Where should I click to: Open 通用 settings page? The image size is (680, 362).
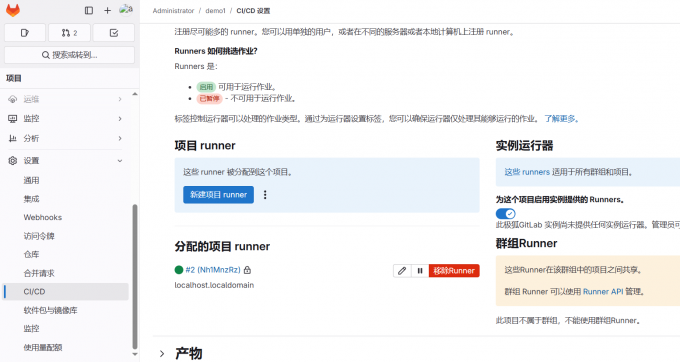click(x=31, y=180)
